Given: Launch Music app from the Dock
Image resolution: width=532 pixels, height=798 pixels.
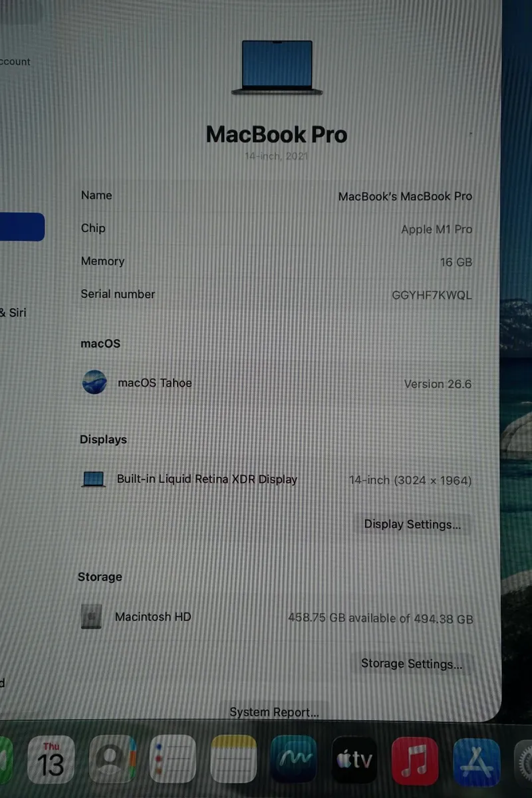Looking at the screenshot, I should click(x=415, y=761).
